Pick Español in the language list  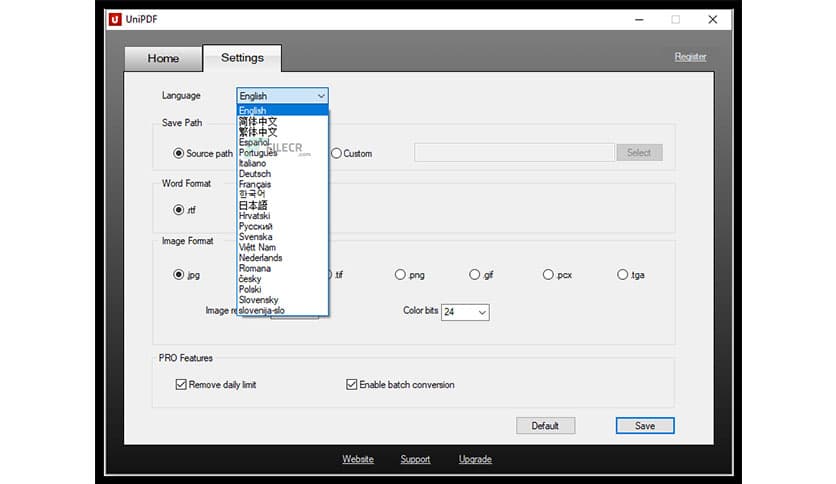[x=283, y=142]
